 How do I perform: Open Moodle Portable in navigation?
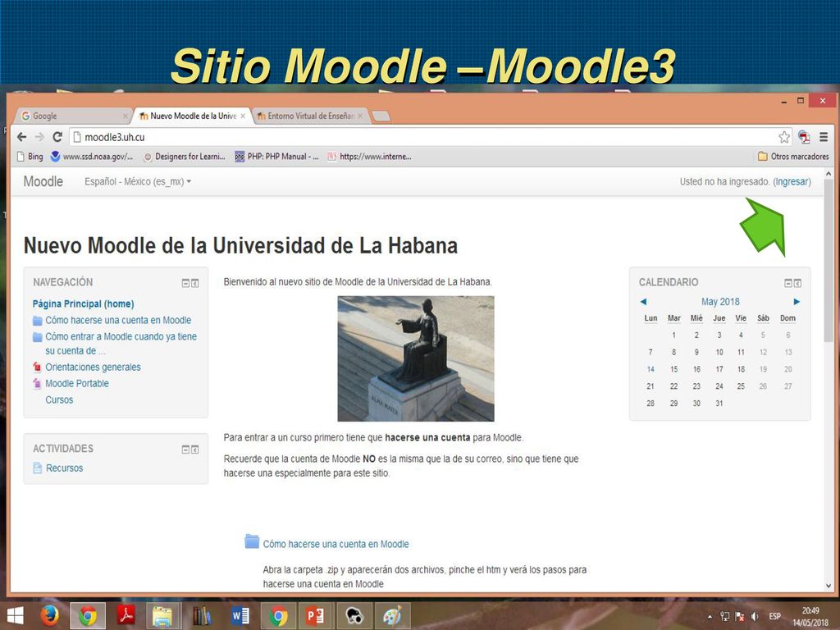76,384
